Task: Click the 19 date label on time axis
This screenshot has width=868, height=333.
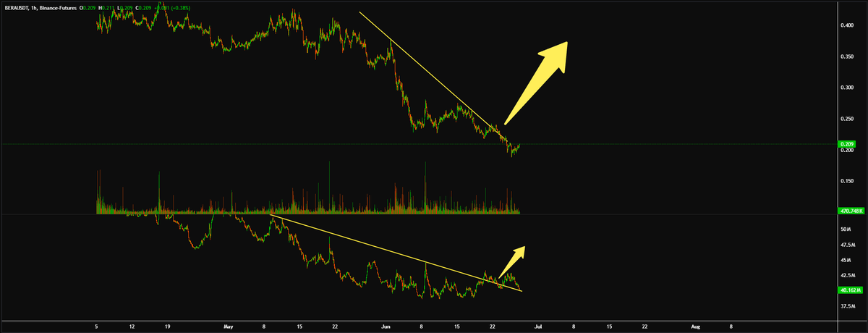Action: (168, 326)
